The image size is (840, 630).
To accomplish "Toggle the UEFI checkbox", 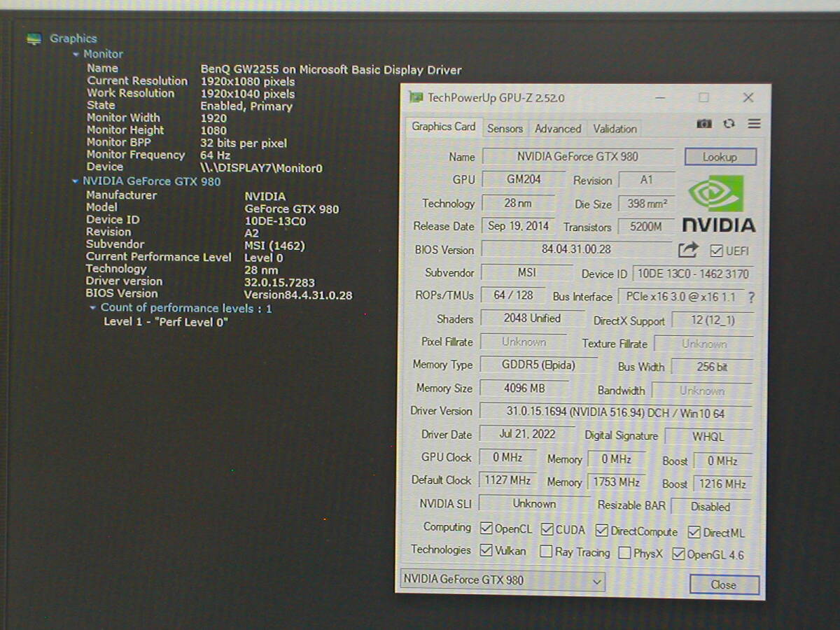I will (x=716, y=251).
